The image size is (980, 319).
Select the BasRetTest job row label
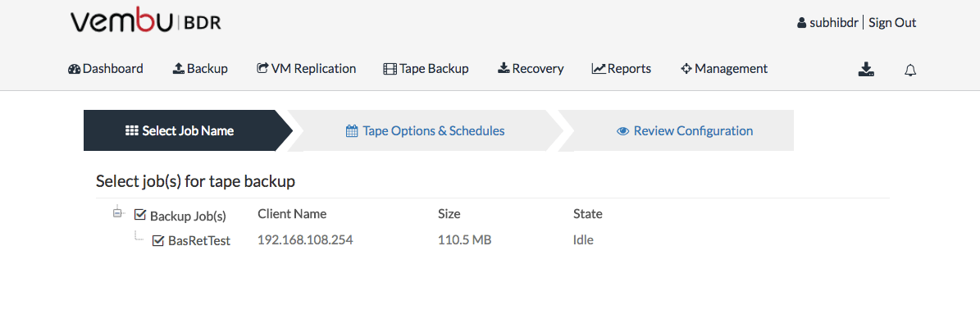tap(199, 241)
